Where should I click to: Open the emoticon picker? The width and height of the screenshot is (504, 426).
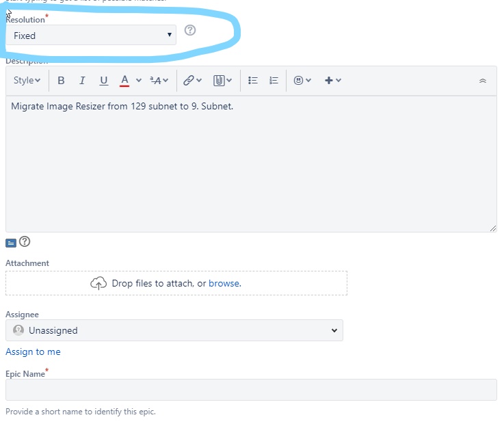(298, 81)
